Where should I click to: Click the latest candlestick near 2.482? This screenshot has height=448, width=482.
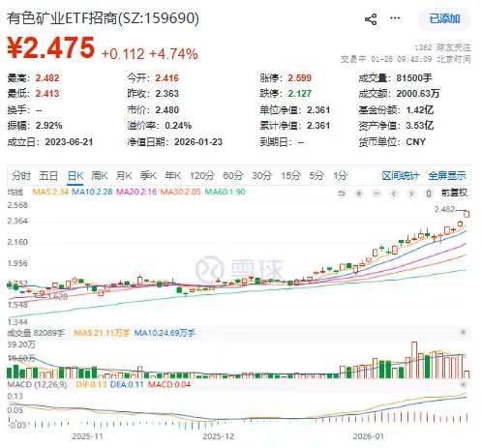tap(467, 214)
